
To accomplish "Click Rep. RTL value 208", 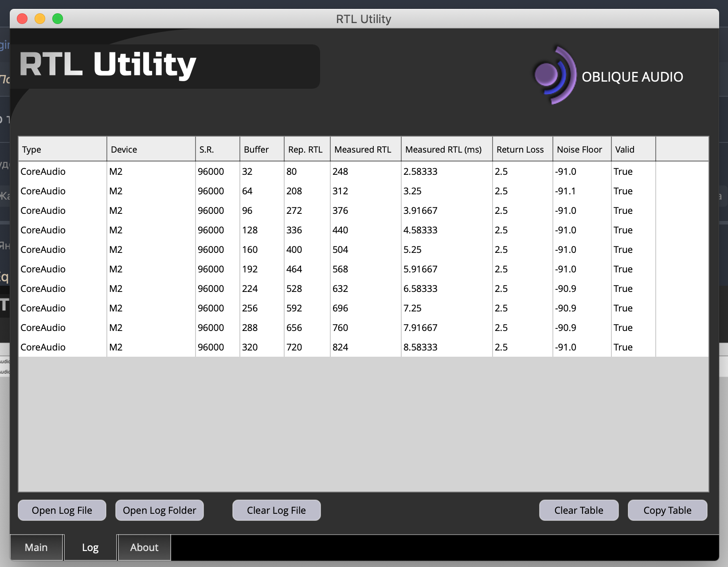I will point(307,191).
